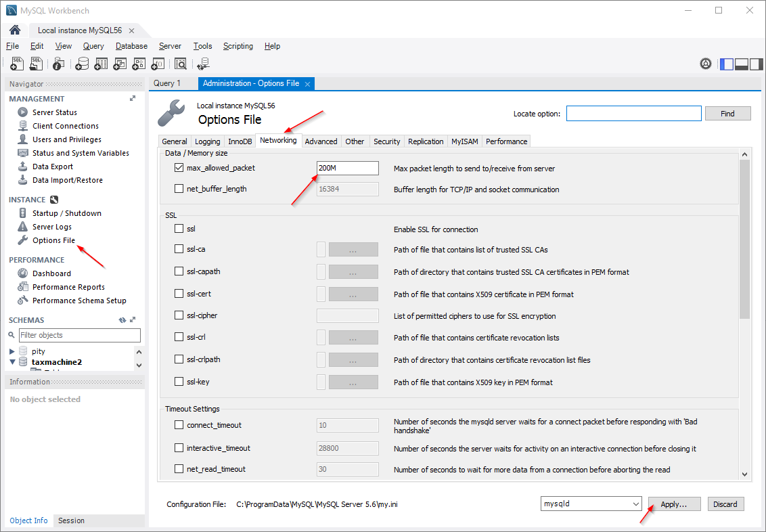
Task: Expand the pity schema
Action: click(x=12, y=352)
